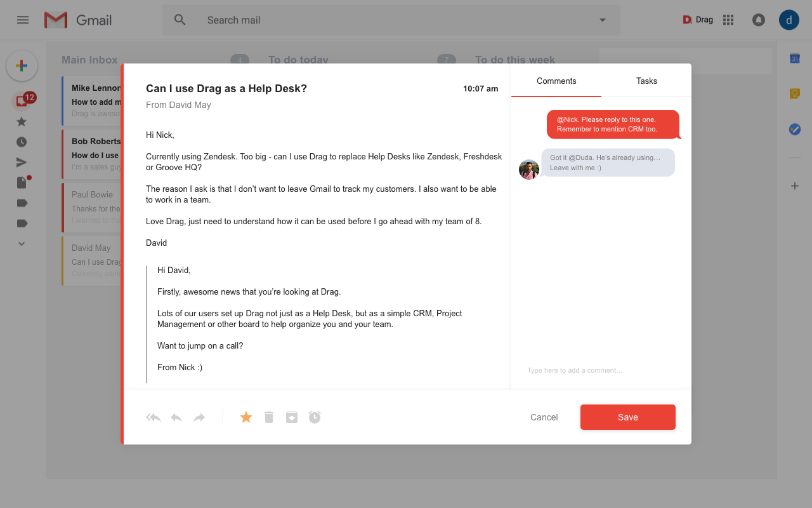Screen dimensions: 812x508
Task: Open Inbox with 12 unread badge
Action: pyautogui.click(x=23, y=100)
